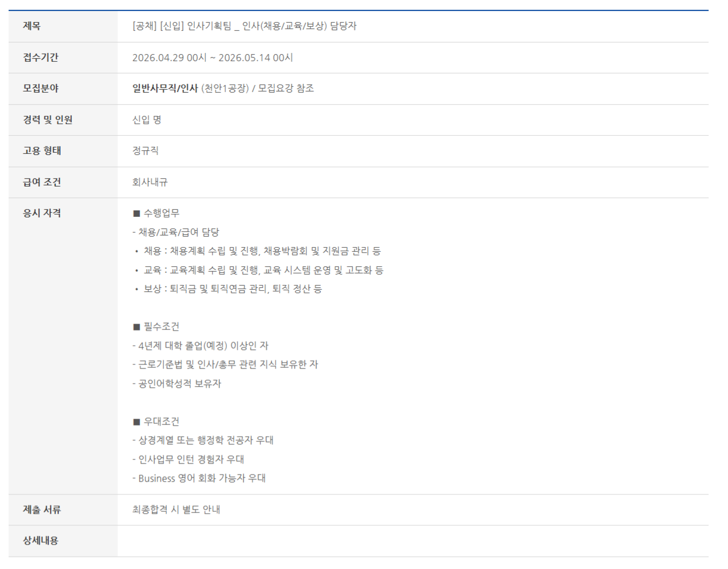
Task: Click the bold 일반사무직/인사 text
Action: point(165,89)
